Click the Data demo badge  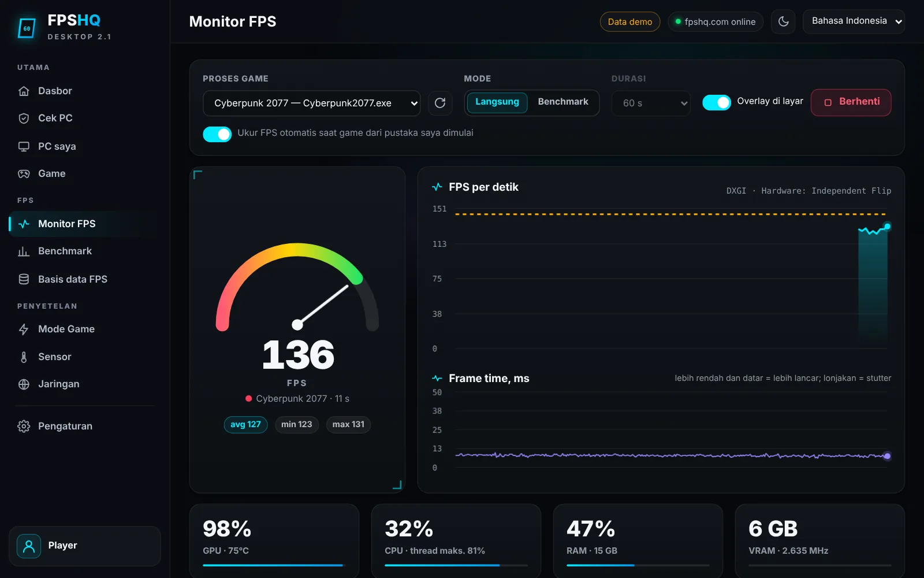[630, 21]
